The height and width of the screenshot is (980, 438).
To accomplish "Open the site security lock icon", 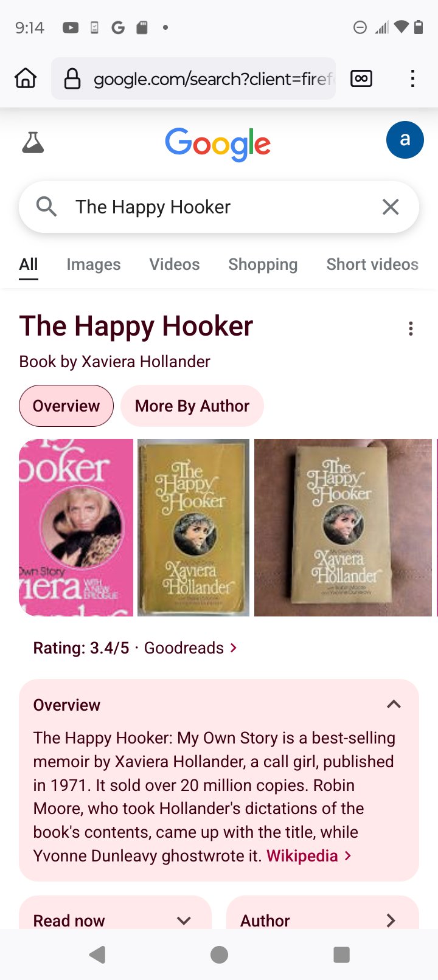I will point(72,78).
